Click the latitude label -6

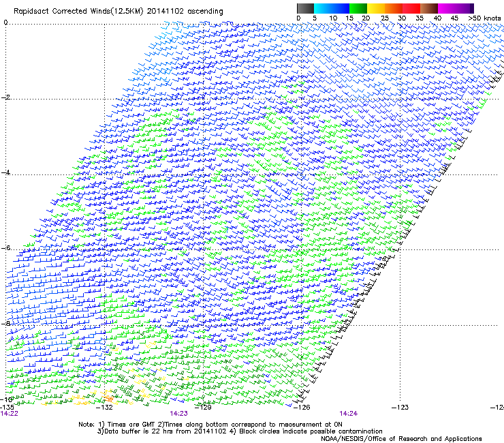[x=5, y=247]
